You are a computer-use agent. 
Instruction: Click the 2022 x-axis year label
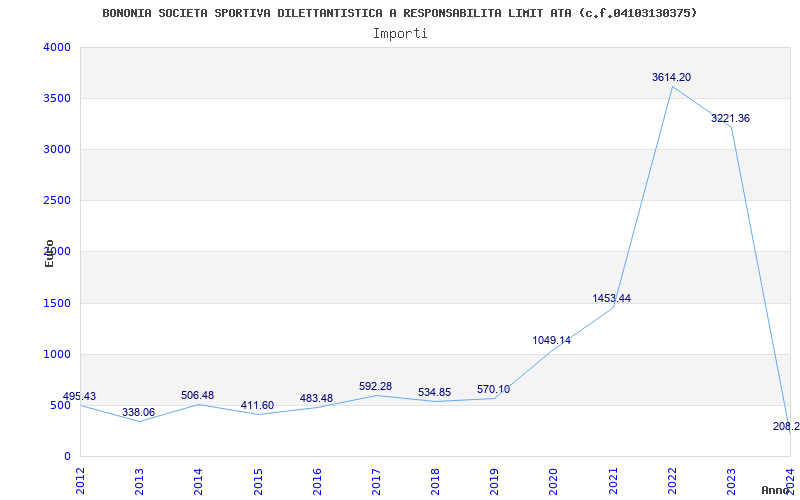[672, 481]
